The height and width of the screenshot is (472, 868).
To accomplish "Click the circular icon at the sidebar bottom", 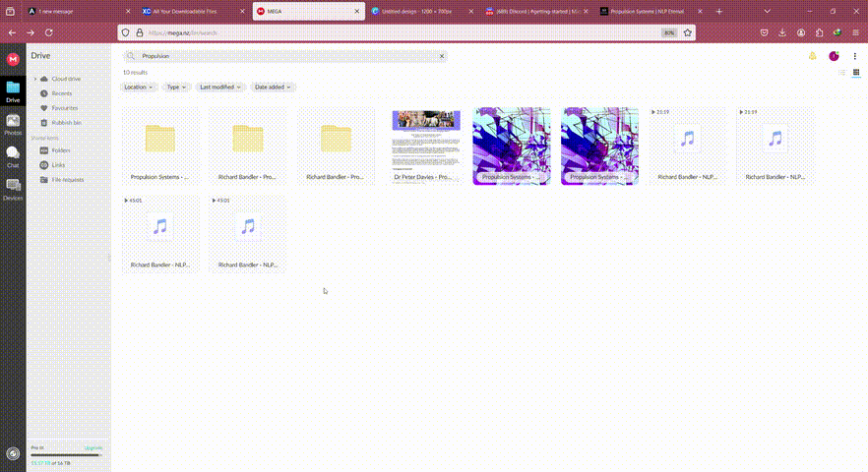I will pyautogui.click(x=13, y=453).
